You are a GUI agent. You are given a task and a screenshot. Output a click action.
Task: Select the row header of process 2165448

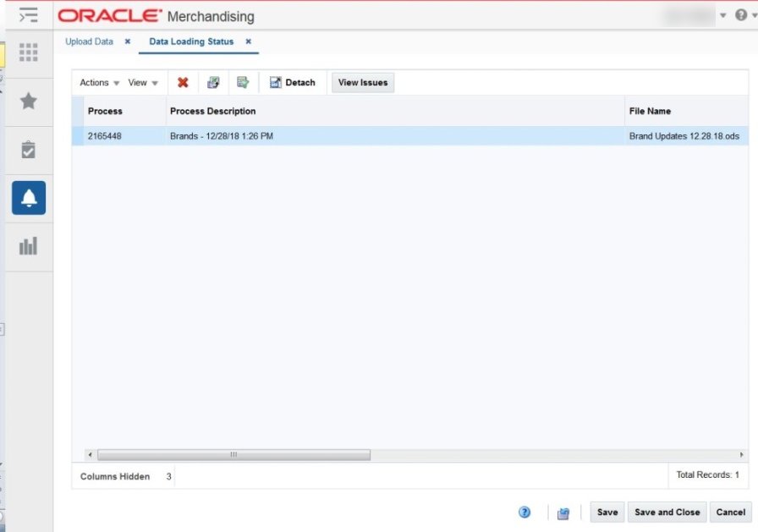(77, 136)
